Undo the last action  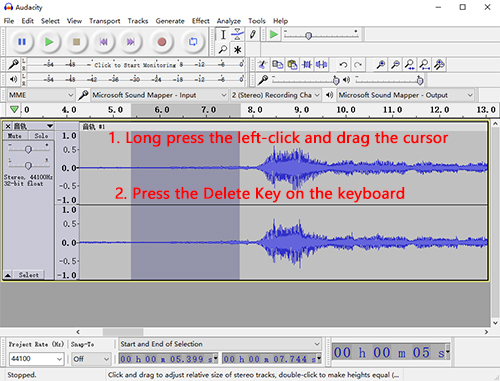pos(343,64)
